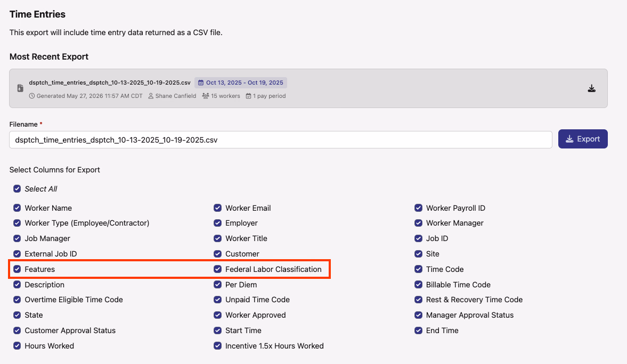Click the clock icon beside Generated timestamp
The width and height of the screenshot is (627, 364).
[x=32, y=96]
